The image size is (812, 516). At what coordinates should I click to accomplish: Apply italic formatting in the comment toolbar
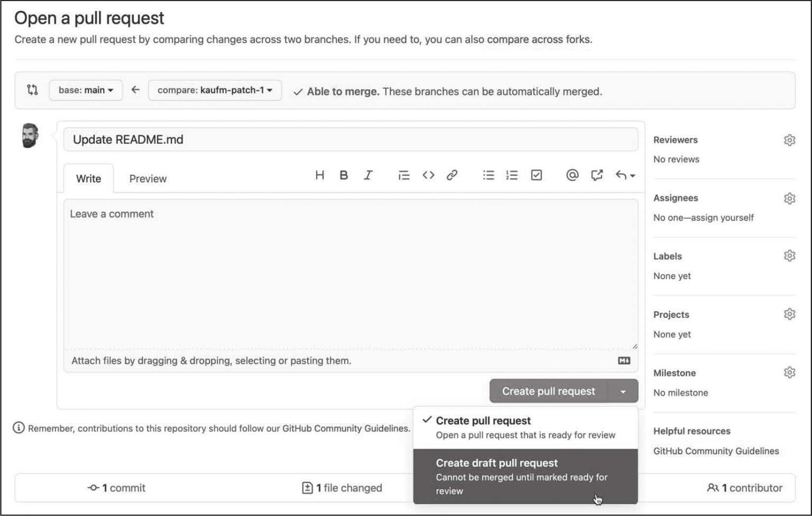[x=368, y=175]
